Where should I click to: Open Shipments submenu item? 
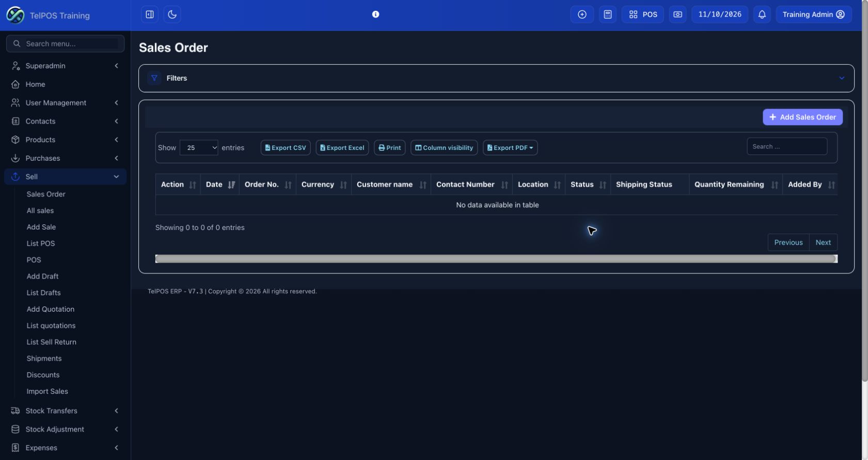point(44,359)
